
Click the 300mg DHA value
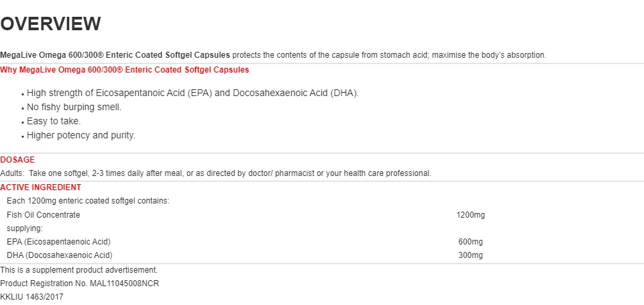click(x=471, y=255)
